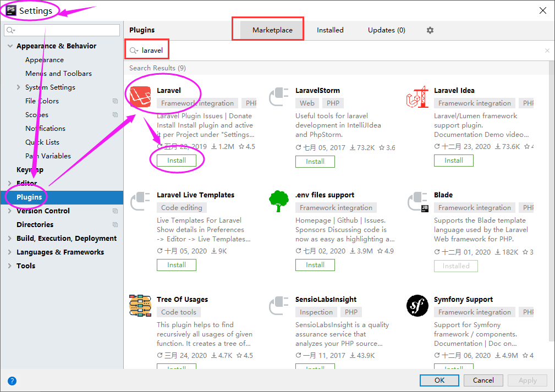The height and width of the screenshot is (392, 555).
Task: Open the help question mark button
Action: [12, 380]
